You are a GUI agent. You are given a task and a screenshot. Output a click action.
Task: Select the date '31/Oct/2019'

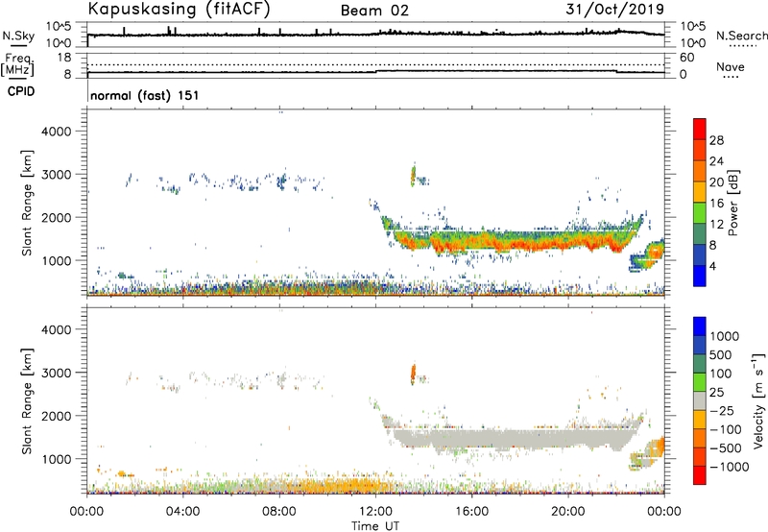tap(615, 10)
